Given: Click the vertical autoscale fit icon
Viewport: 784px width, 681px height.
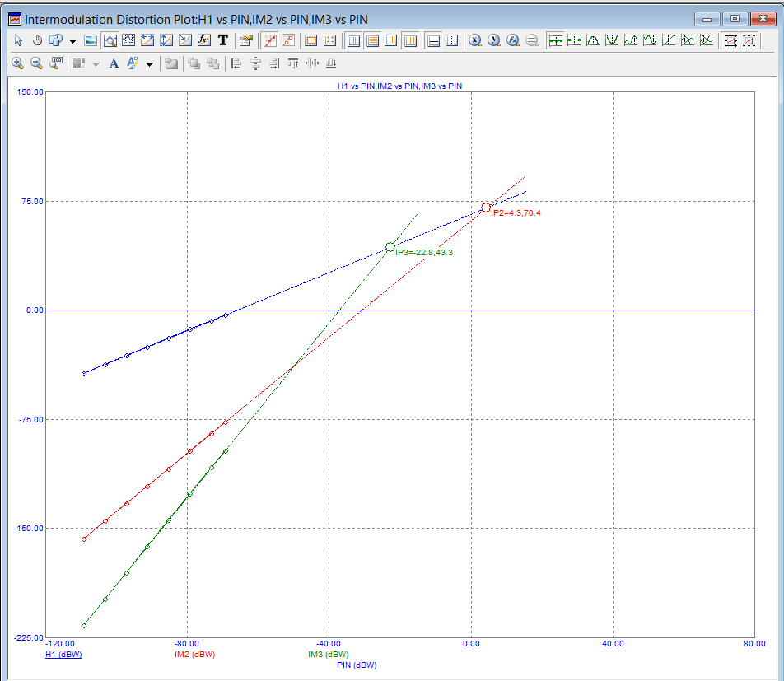Looking at the screenshot, I should click(x=749, y=40).
